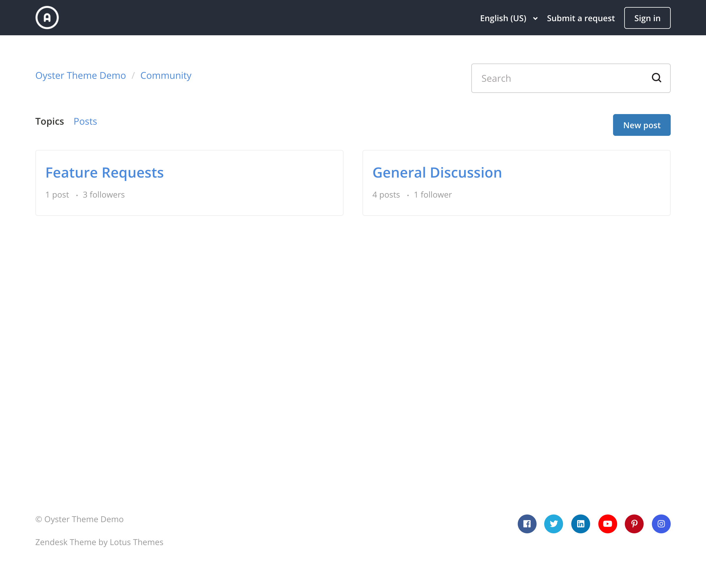Open the LinkedIn social icon
The width and height of the screenshot is (706, 588).
[580, 524]
